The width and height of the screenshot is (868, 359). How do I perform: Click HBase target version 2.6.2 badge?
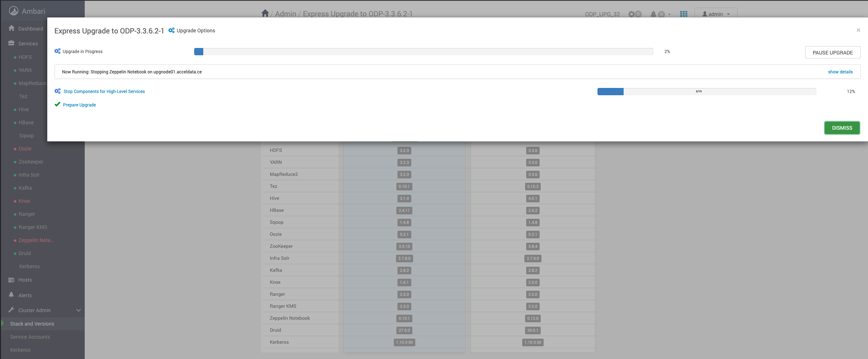pyautogui.click(x=533, y=210)
